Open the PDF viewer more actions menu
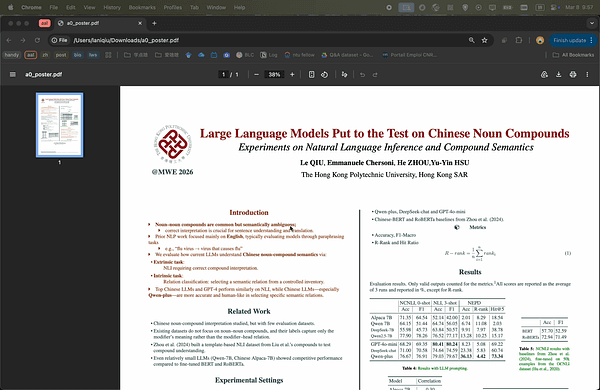Image resolution: width=600 pixels, height=390 pixels. 587,75
